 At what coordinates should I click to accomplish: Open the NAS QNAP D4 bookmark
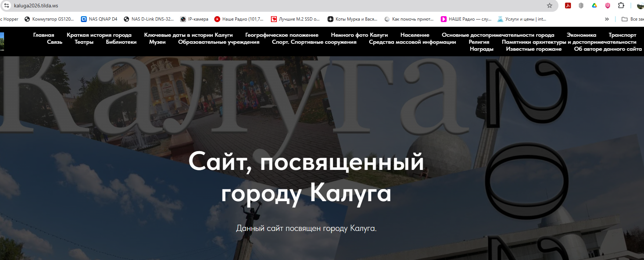99,19
